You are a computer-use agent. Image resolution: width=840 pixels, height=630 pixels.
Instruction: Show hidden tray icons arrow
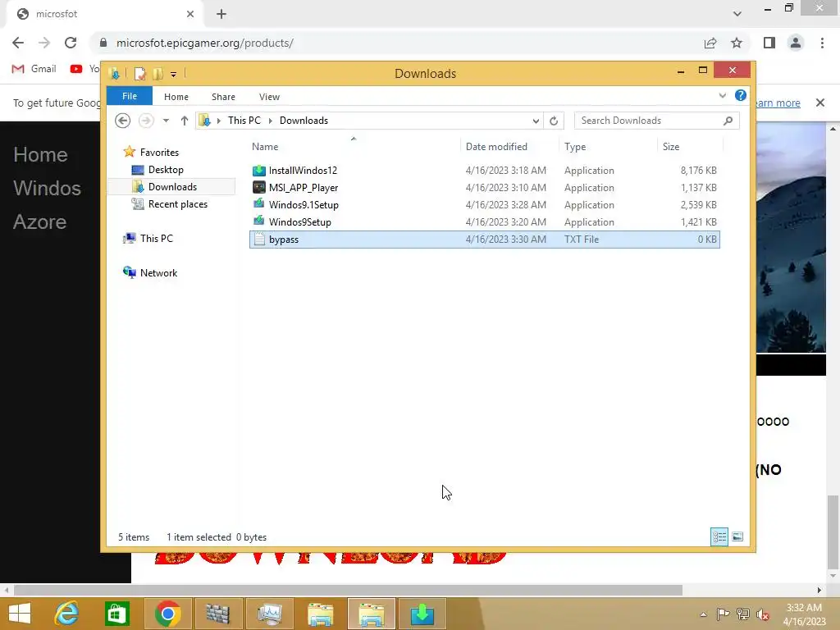coord(703,614)
